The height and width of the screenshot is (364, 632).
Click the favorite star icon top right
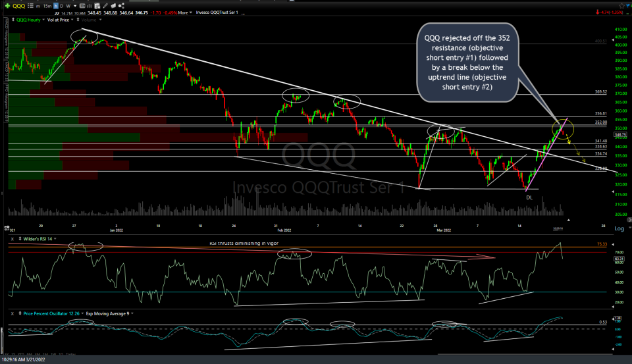point(622,6)
